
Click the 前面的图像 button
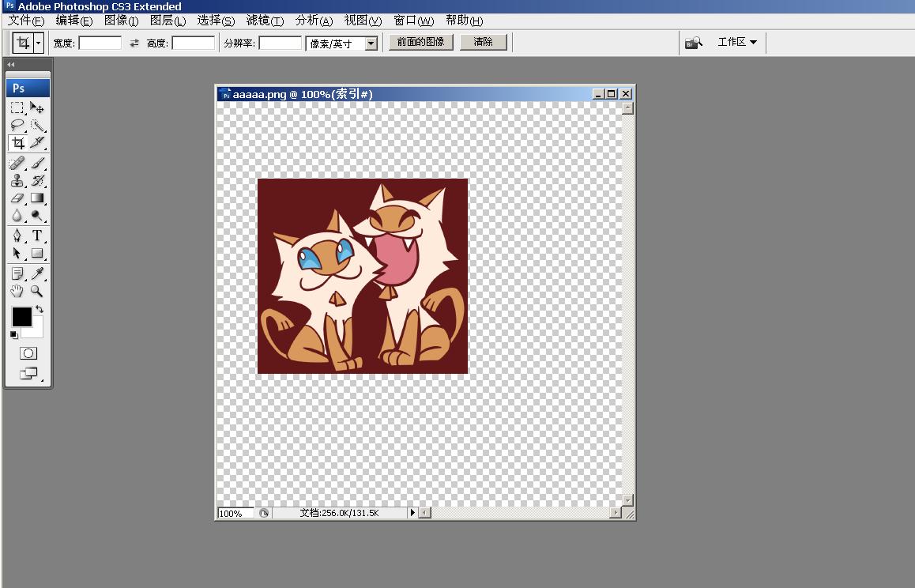pos(420,42)
